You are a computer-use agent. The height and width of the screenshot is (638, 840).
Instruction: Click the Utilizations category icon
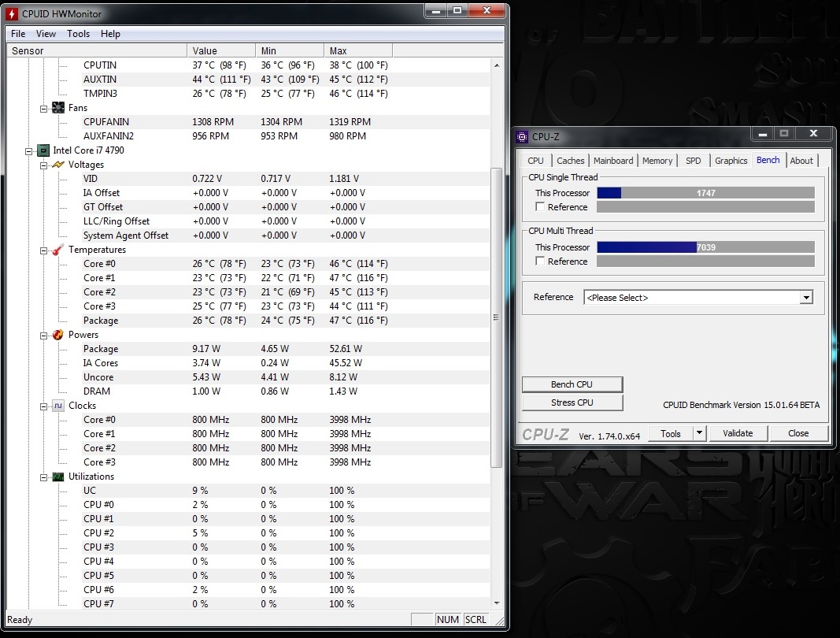pos(58,477)
